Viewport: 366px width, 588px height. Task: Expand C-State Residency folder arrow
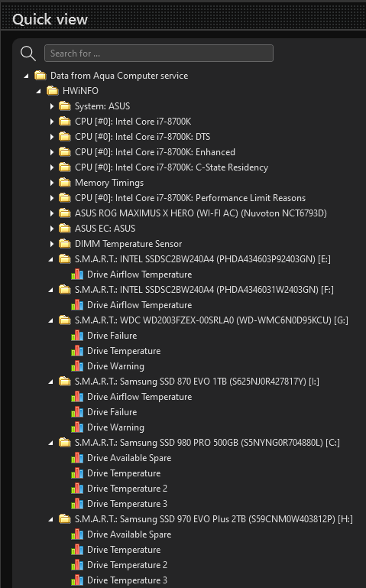[x=52, y=167]
